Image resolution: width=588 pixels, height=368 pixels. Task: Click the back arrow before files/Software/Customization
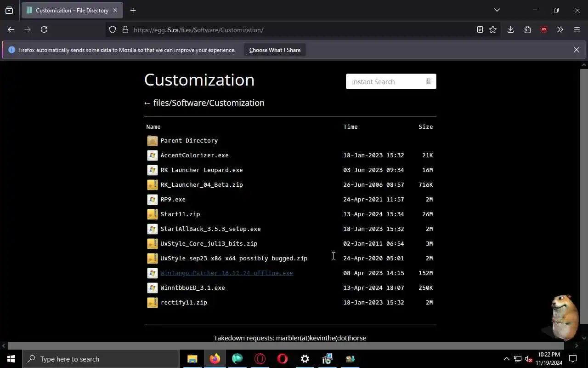pyautogui.click(x=147, y=103)
